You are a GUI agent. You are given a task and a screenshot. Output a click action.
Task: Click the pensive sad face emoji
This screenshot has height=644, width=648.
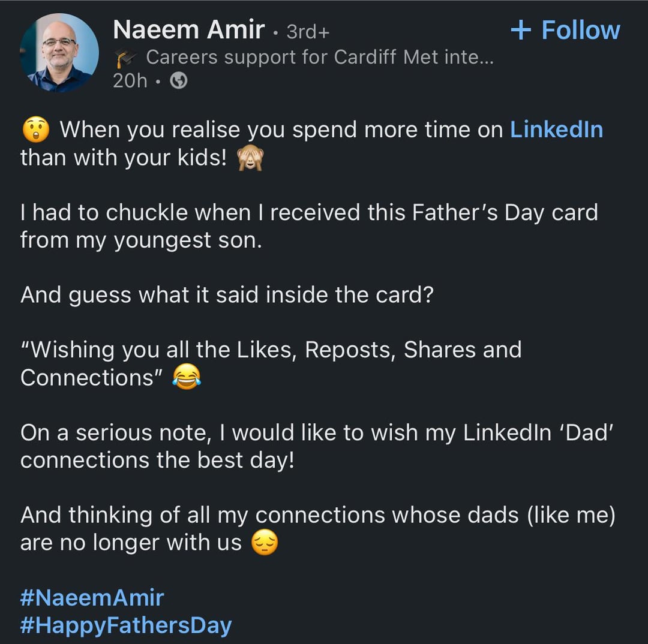(265, 543)
